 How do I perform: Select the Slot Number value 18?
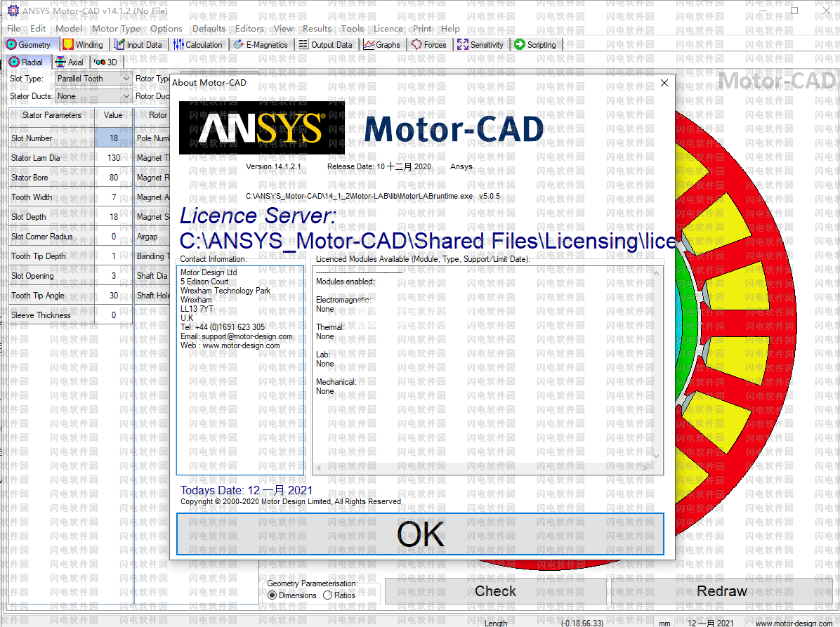click(x=113, y=138)
